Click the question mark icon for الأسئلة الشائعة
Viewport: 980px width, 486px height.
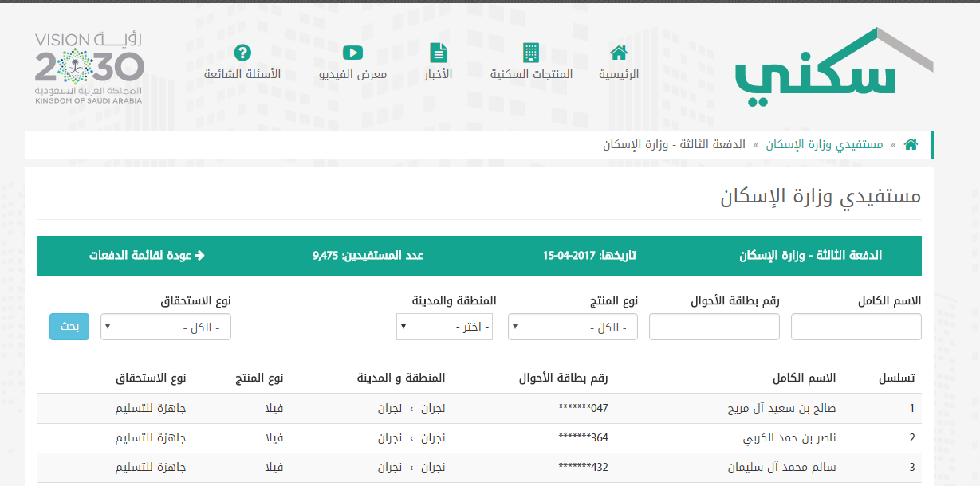coord(242,53)
